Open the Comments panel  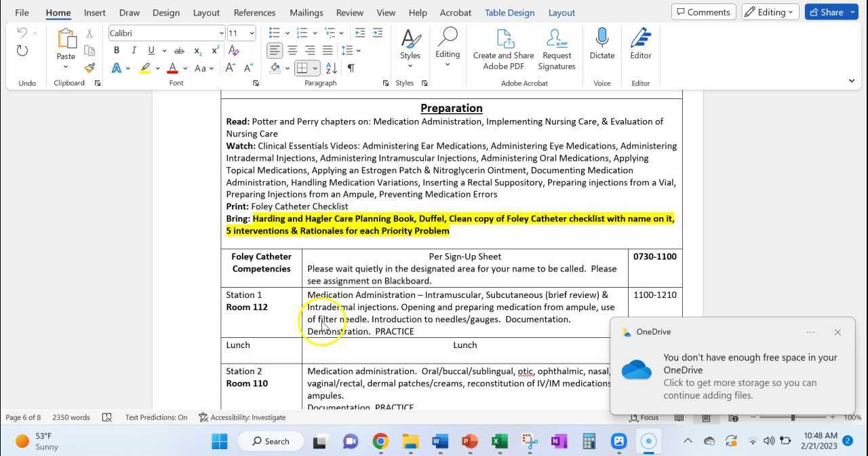703,12
